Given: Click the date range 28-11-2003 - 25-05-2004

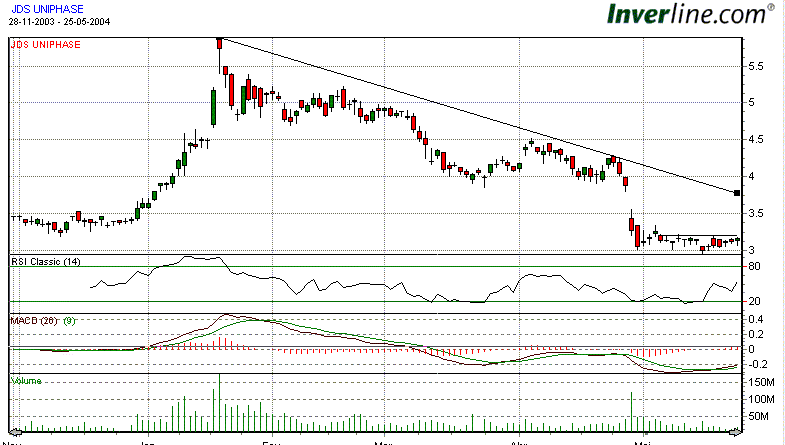Looking at the screenshot, I should tap(59, 22).
